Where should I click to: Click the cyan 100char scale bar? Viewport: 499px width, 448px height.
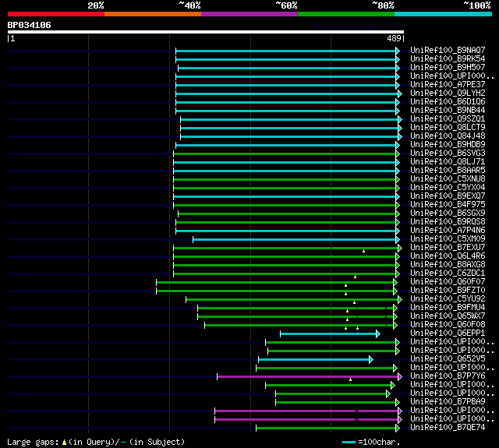point(349,442)
